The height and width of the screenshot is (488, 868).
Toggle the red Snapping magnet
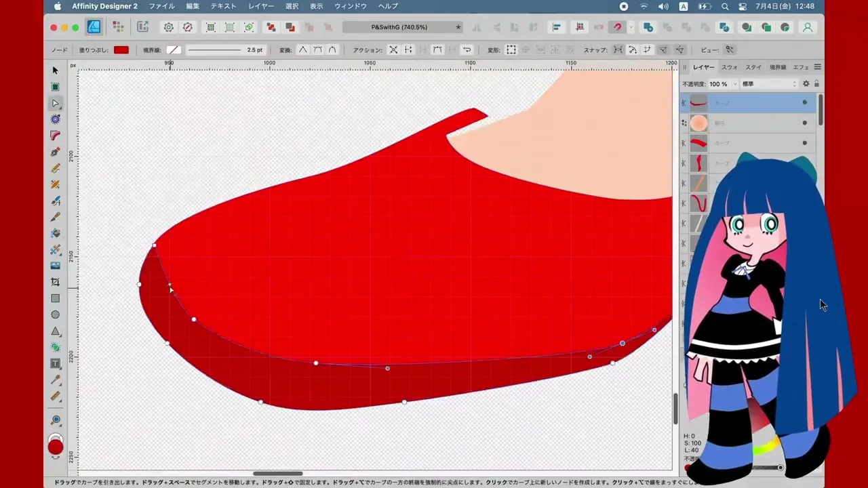(x=617, y=27)
